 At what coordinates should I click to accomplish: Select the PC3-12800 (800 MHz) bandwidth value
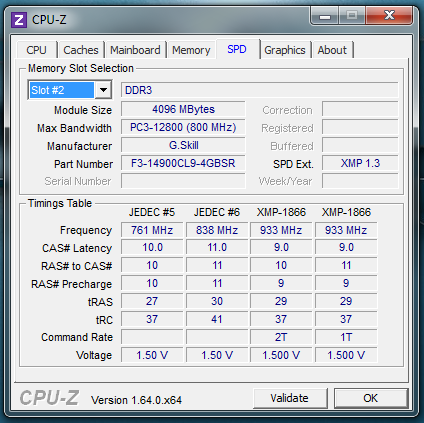coord(183,127)
